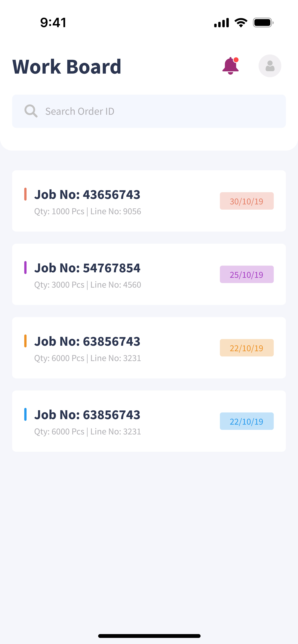298x644 pixels.
Task: Tap the Wi-Fi status icon
Action: (241, 23)
